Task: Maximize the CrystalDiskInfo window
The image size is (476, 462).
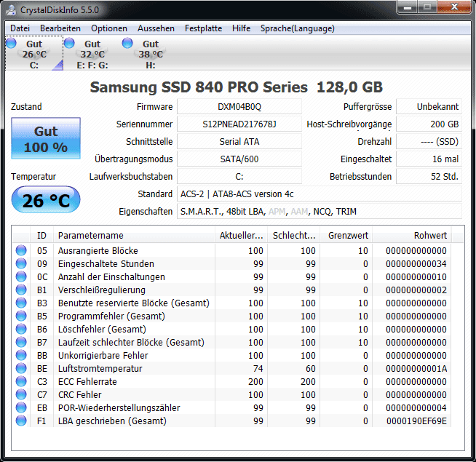Action: click(427, 7)
